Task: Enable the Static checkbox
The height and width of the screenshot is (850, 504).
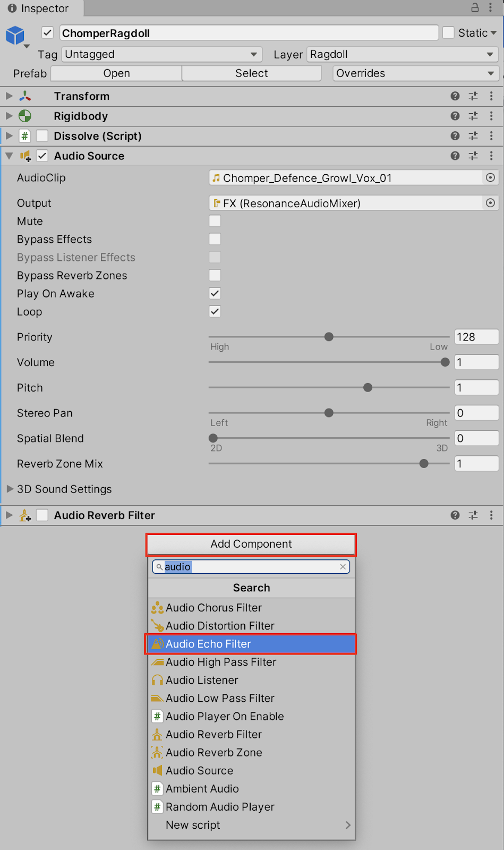Action: pos(448,33)
